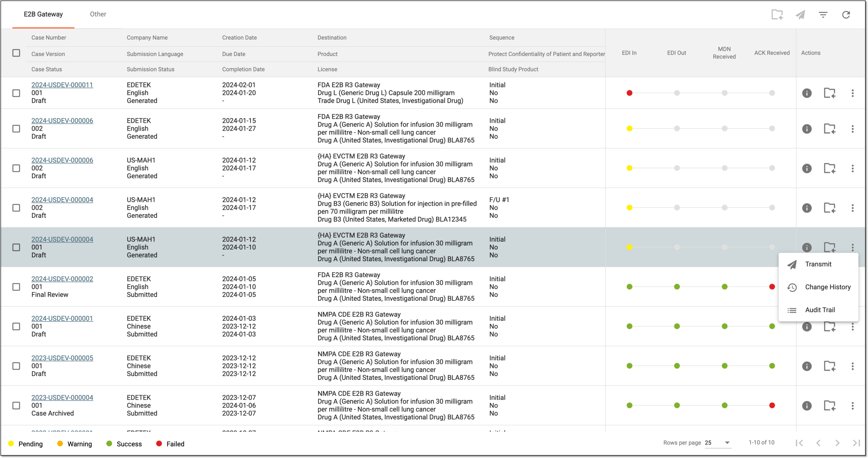Open info for case 2023-USDEV-000004
Viewport: 868px width, 458px height.
(x=807, y=406)
